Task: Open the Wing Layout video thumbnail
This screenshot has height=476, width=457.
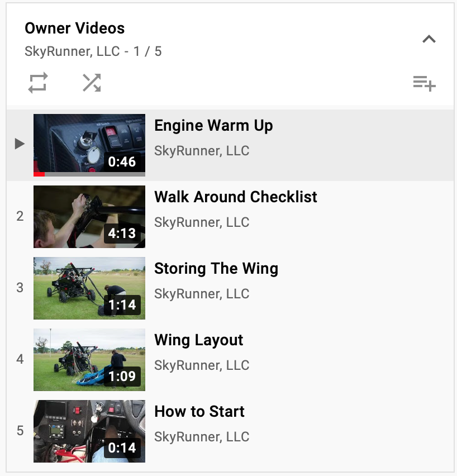Action: (89, 360)
